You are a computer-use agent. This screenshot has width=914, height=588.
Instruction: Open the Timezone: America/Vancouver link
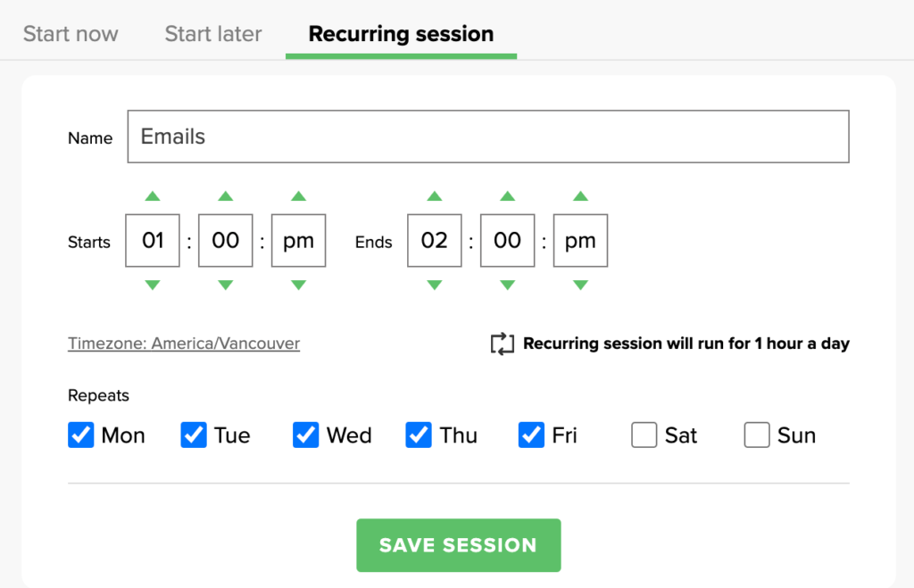[x=184, y=344]
